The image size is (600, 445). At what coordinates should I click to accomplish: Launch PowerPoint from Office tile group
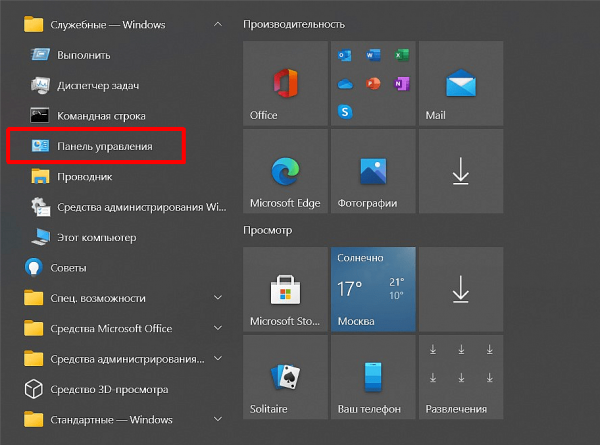click(373, 84)
